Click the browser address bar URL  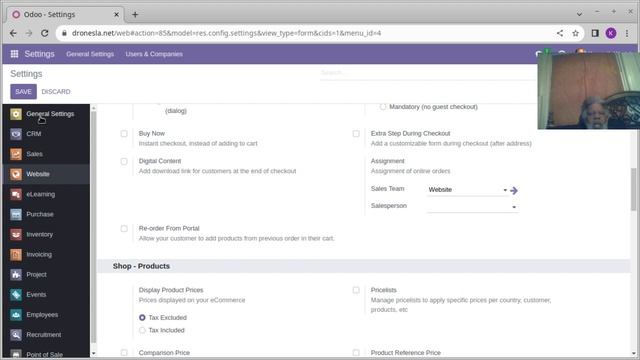[x=227, y=33]
